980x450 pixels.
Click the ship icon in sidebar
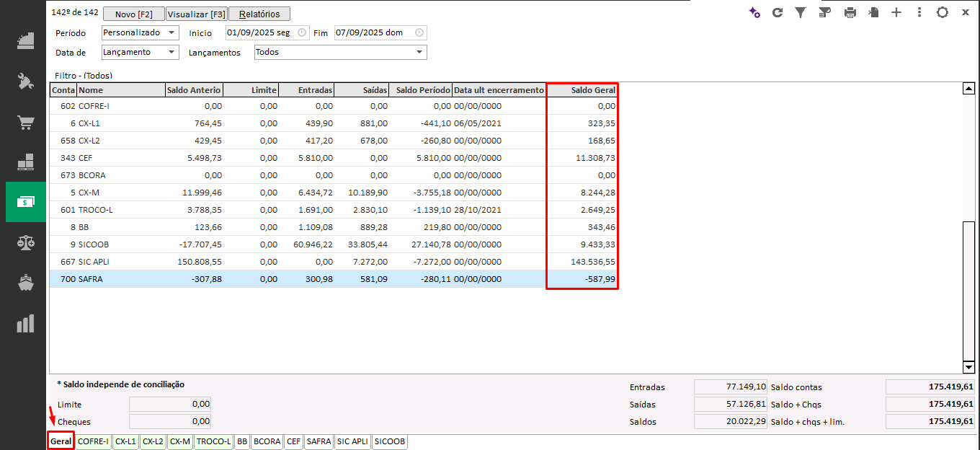(26, 283)
